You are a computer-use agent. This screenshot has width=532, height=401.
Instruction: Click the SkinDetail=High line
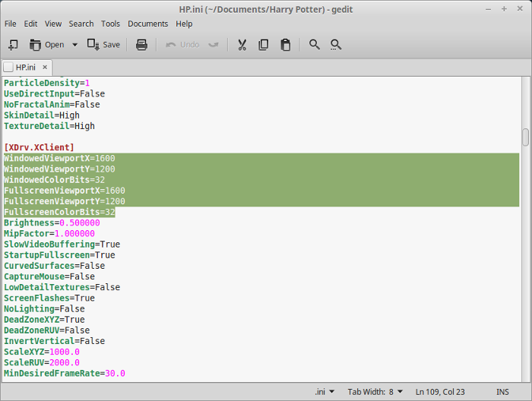click(x=42, y=115)
